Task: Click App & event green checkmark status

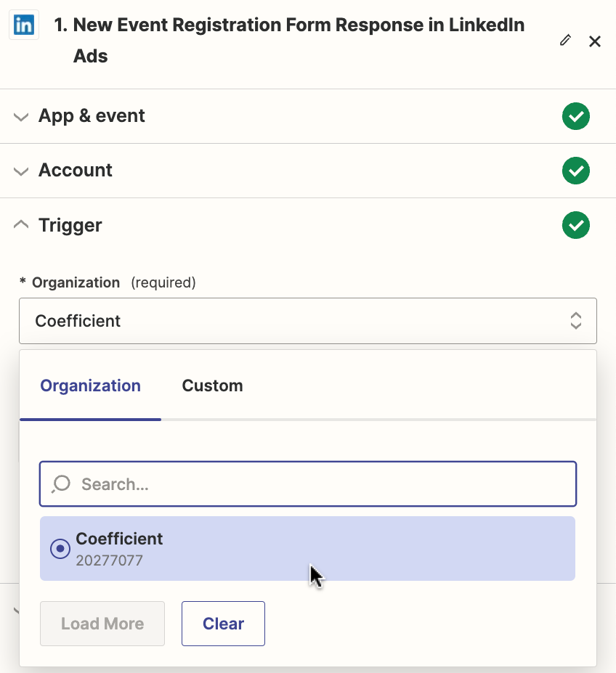Action: (575, 116)
